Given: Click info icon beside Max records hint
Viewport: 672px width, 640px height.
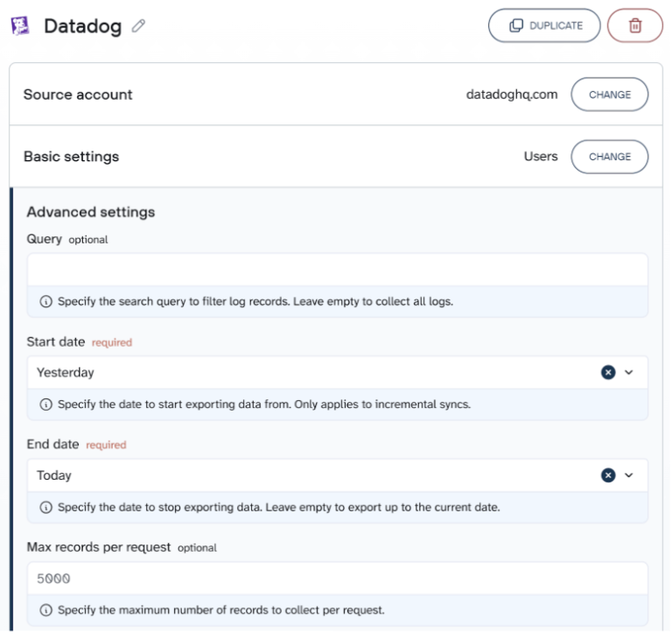Looking at the screenshot, I should tap(45, 610).
